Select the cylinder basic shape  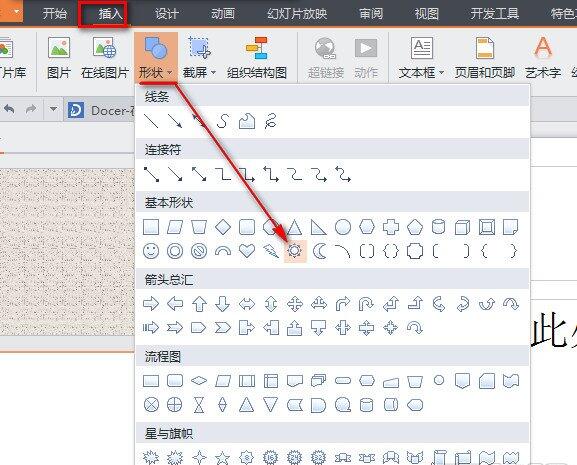pyautogui.click(x=438, y=227)
